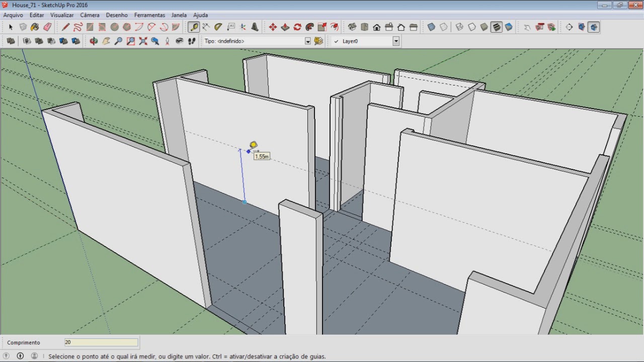Open the Layer0 layer dropdown
The image size is (644, 362).
(396, 41)
